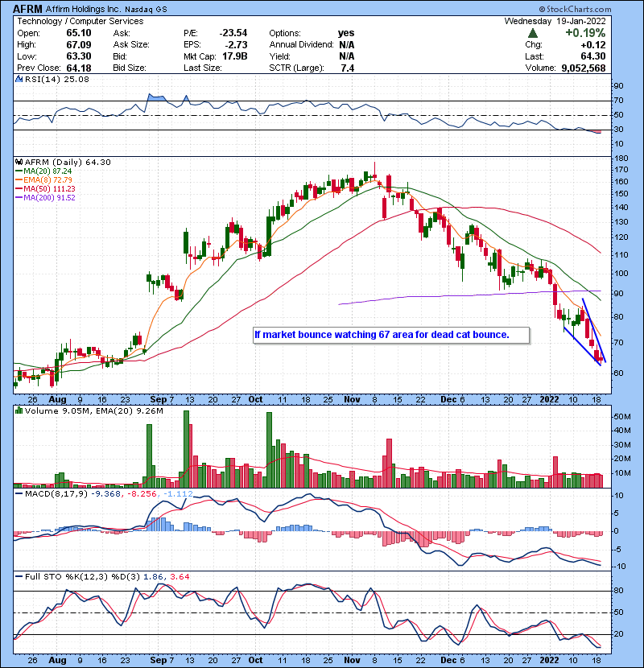Click the Mkt Cap value '17.9B'
The height and width of the screenshot is (668, 644).
[235, 56]
